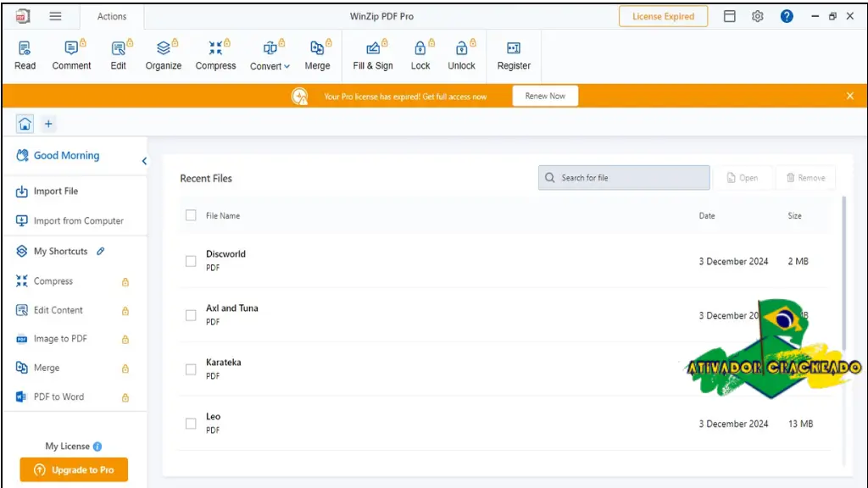Add a new tab with plus

point(48,124)
